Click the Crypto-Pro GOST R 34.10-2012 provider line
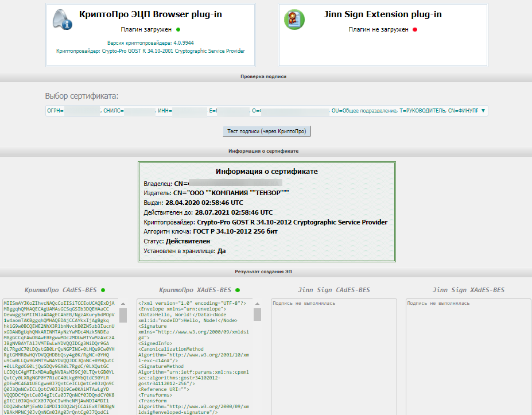 265,222
